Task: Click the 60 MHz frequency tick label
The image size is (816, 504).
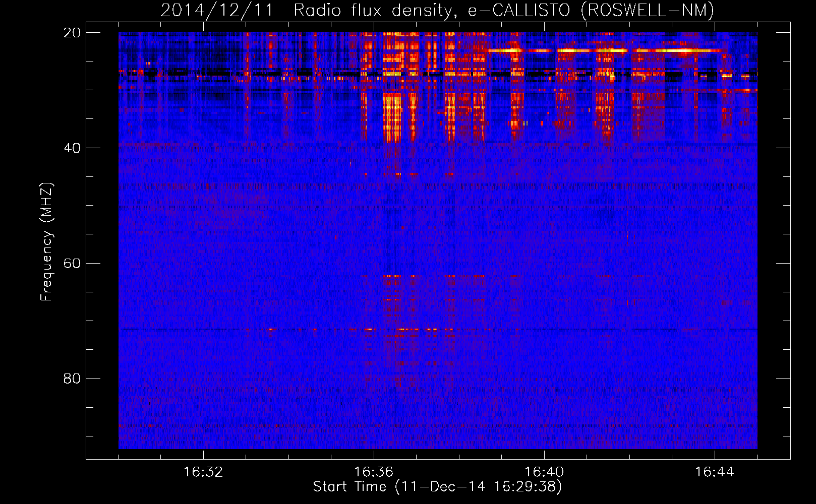Action: tap(72, 264)
